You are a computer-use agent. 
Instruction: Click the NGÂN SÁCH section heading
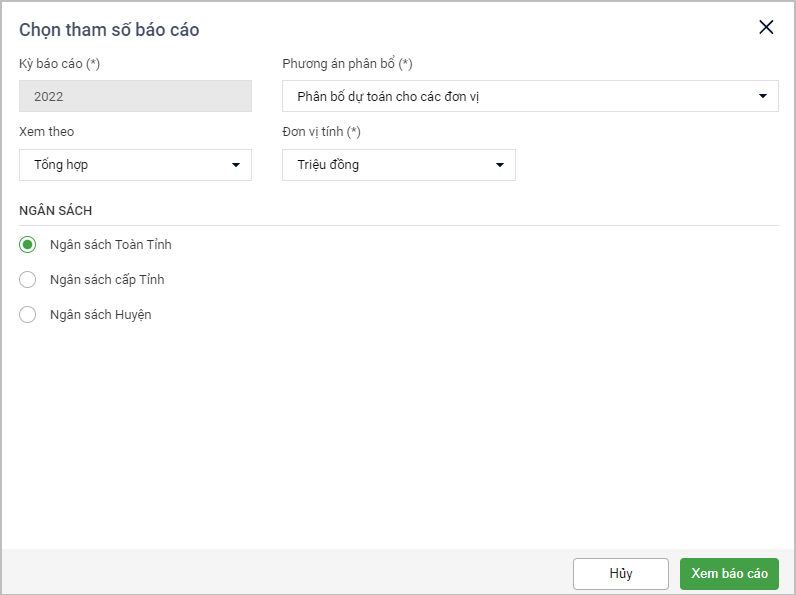[56, 211]
